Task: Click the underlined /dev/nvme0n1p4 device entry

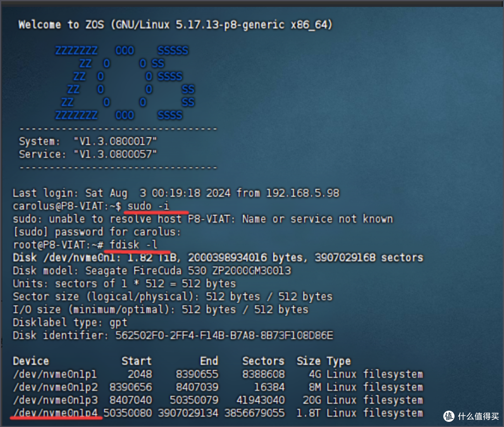Action: click(x=57, y=413)
